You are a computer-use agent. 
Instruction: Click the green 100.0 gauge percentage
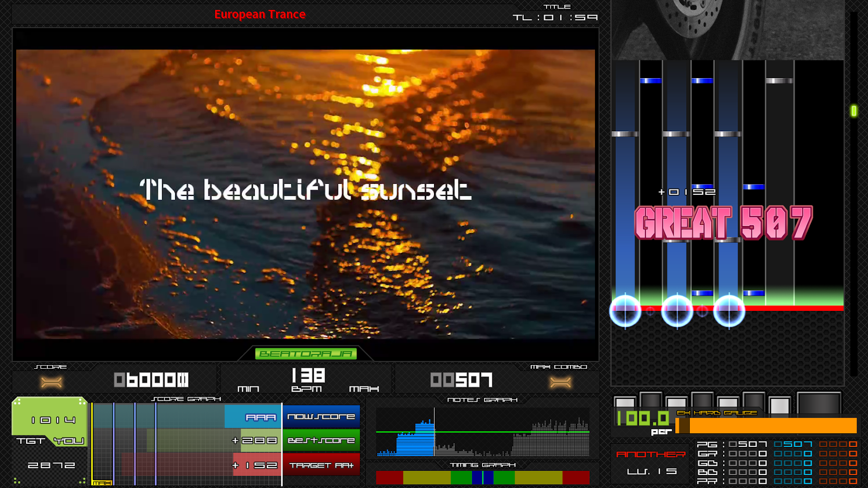point(643,418)
